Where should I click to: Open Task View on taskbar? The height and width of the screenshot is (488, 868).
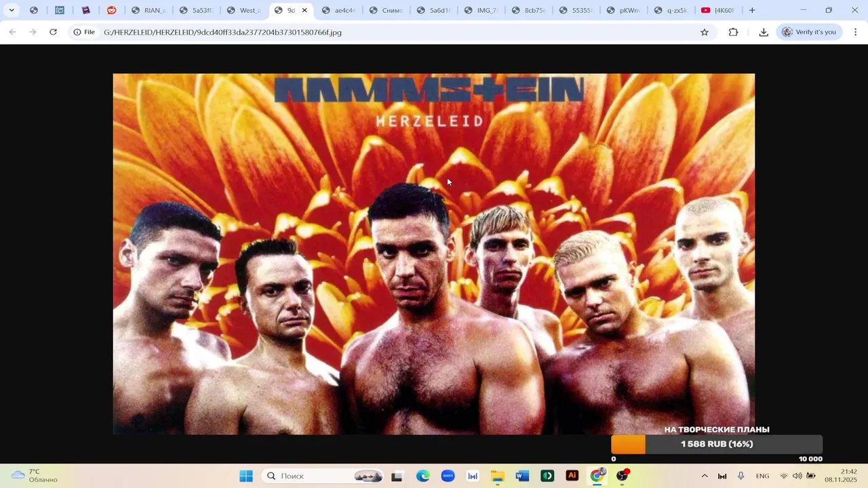pyautogui.click(x=397, y=476)
